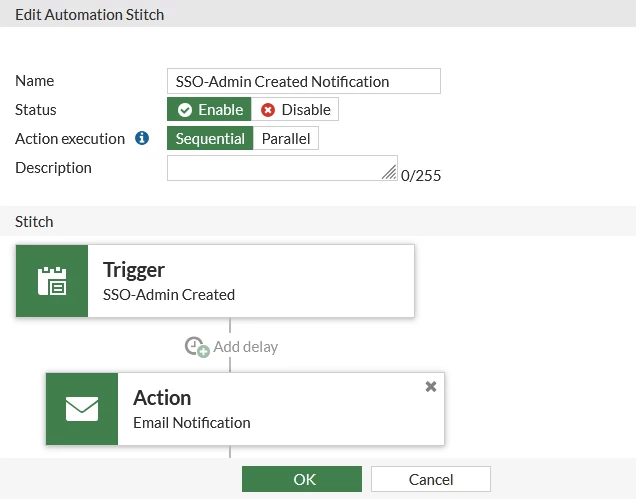Open the SSO-Admin Created trigger card
The width and height of the screenshot is (636, 499).
[215, 281]
